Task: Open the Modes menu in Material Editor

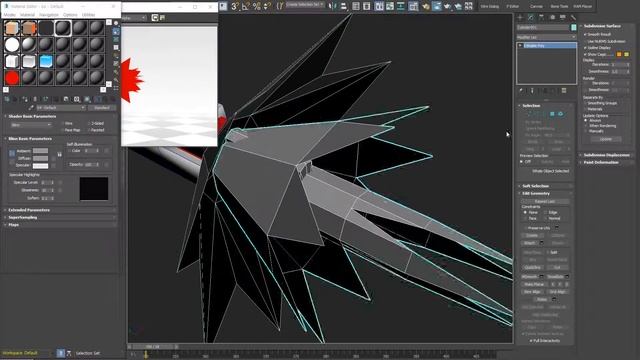Action: click(x=10, y=15)
